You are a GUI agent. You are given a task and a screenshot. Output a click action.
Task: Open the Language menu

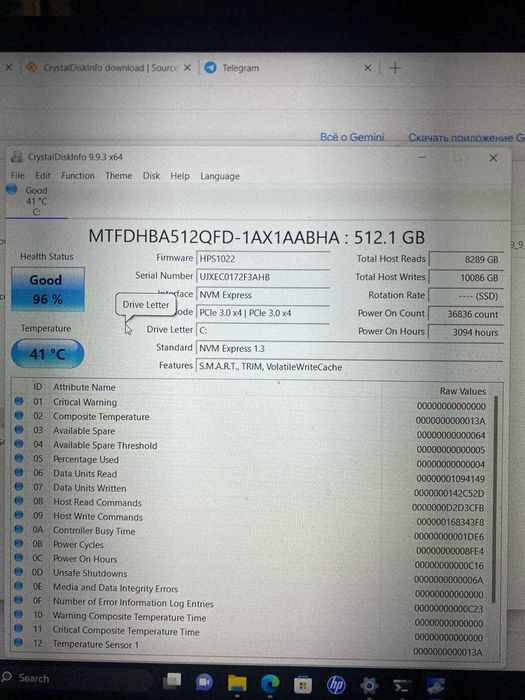click(220, 176)
